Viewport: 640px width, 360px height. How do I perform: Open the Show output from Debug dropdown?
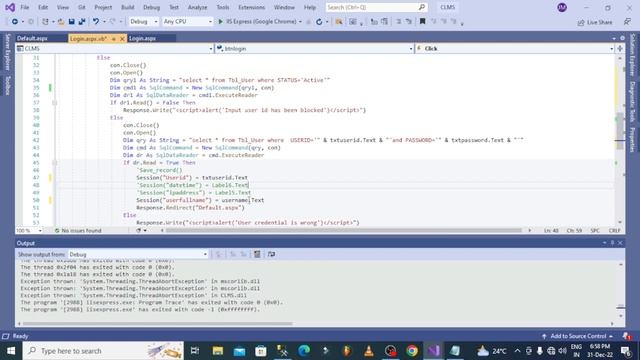[138, 254]
